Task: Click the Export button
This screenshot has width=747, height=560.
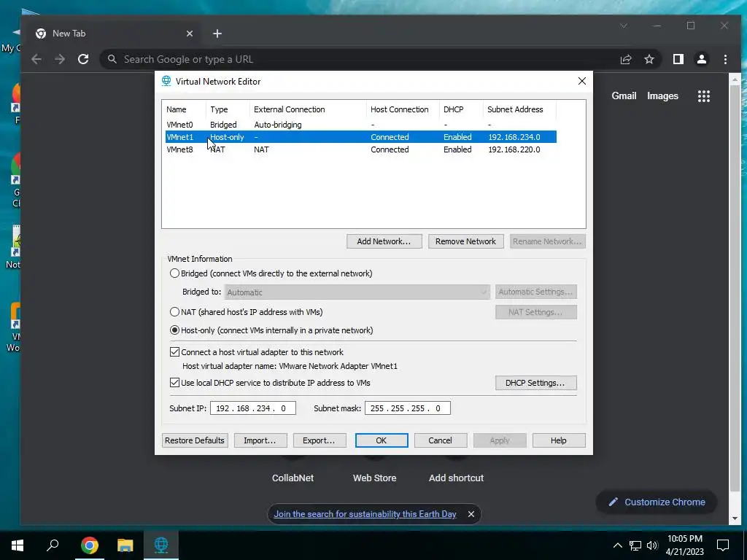Action: point(320,440)
